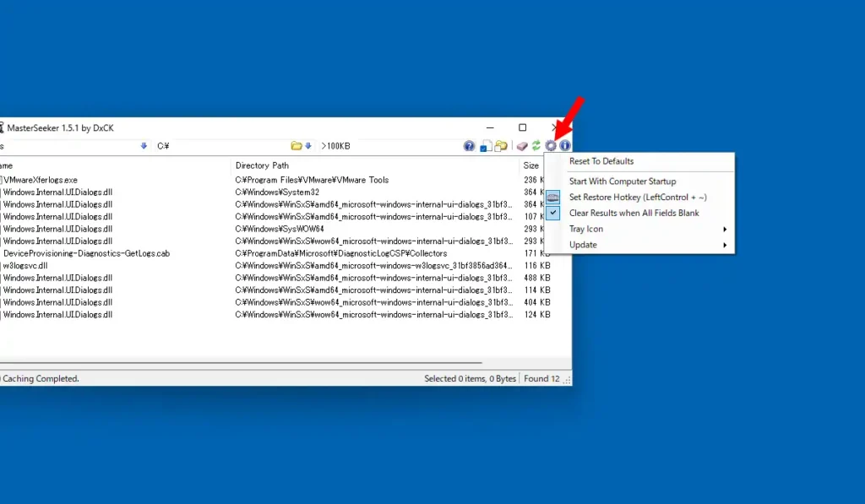Screen dimensions: 865x504
Task: Open the help question-mark icon
Action: (469, 146)
